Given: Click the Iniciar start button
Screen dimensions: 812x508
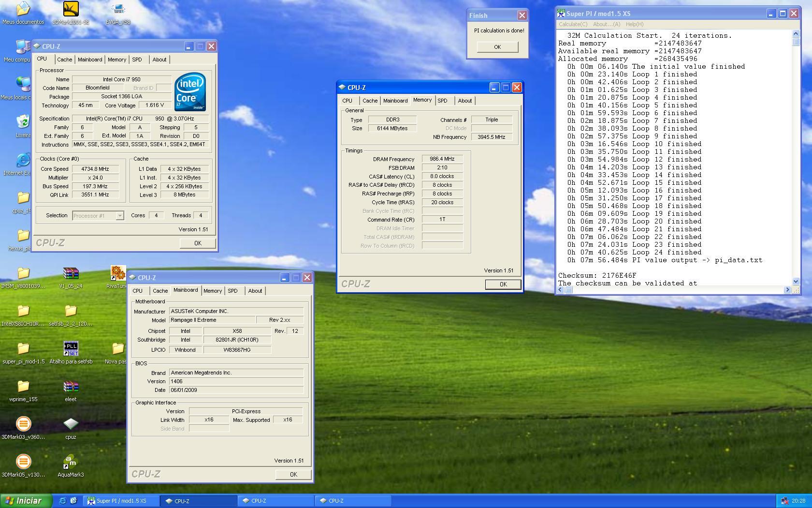Looking at the screenshot, I should tap(26, 501).
